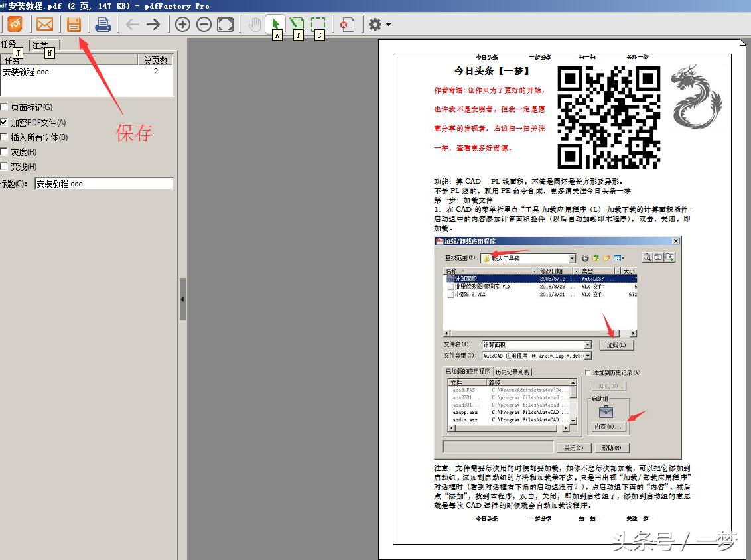This screenshot has height=560, width=751.
Task: Click the 标题(C) title input field
Action: (x=104, y=184)
